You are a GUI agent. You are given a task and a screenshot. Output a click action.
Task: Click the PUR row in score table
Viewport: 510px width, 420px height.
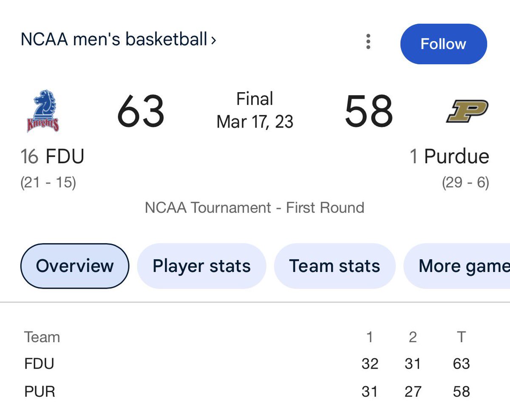tap(40, 391)
